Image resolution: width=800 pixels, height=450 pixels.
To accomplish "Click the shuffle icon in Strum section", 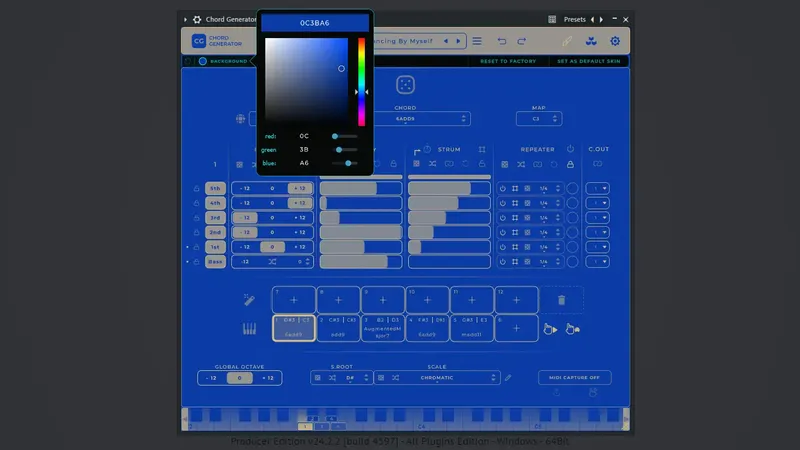I will pos(433,164).
